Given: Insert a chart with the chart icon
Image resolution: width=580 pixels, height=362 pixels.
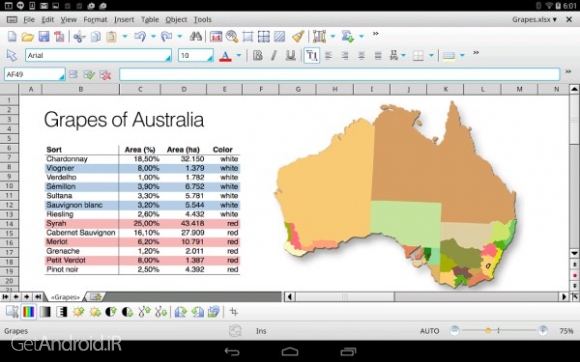Looking at the screenshot, I should 319,36.
